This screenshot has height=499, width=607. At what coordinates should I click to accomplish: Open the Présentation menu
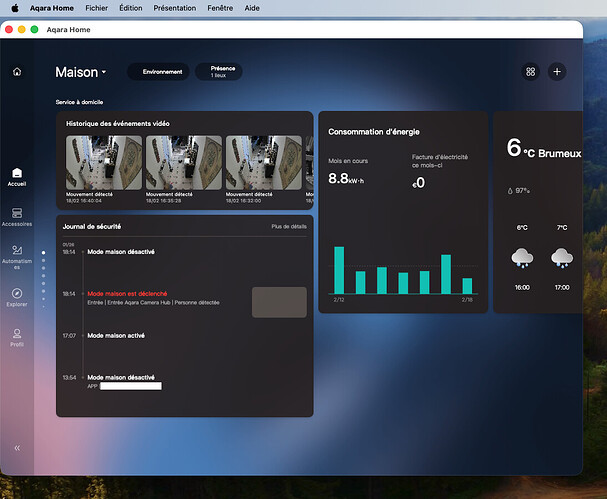tap(175, 7)
